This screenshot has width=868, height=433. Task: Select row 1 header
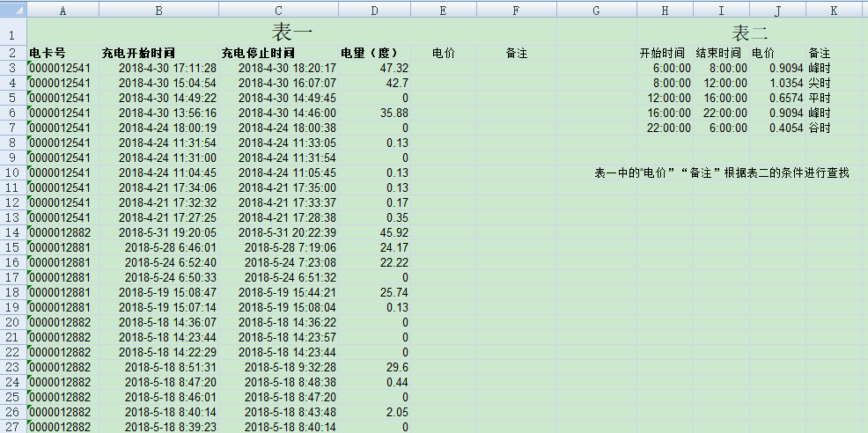[13, 32]
